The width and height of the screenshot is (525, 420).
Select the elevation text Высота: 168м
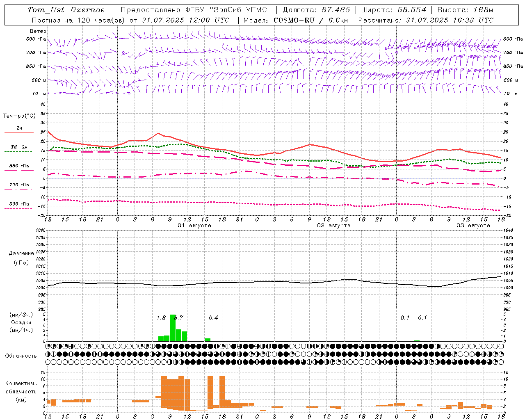[x=465, y=10]
